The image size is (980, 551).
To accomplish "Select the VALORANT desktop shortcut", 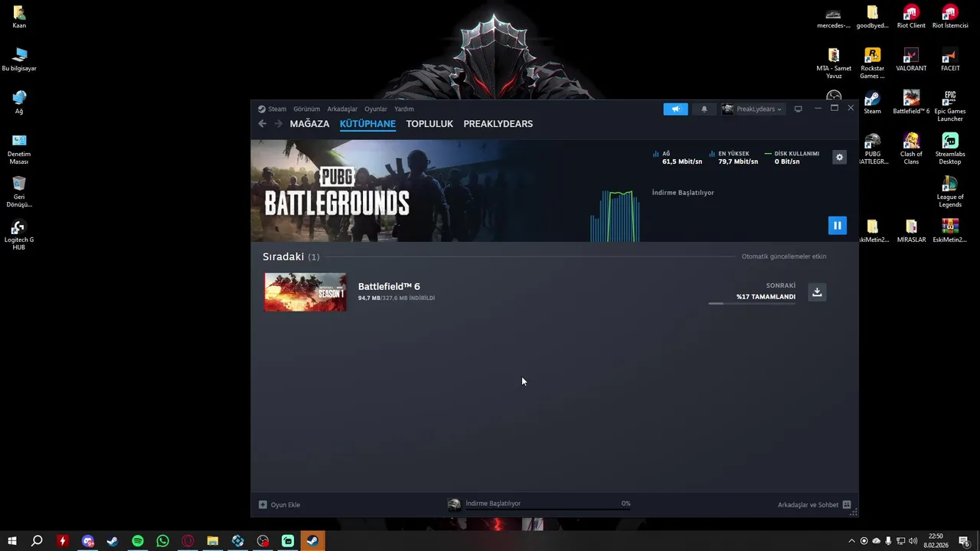I will (x=911, y=60).
